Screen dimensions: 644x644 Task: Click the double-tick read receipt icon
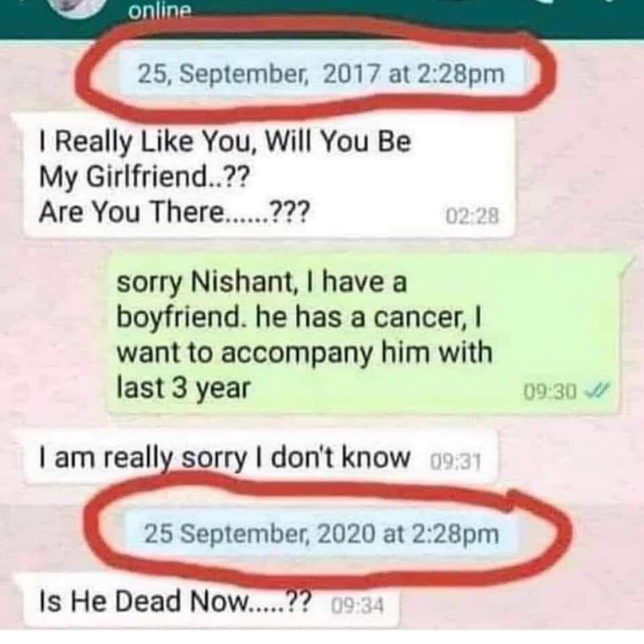click(599, 388)
